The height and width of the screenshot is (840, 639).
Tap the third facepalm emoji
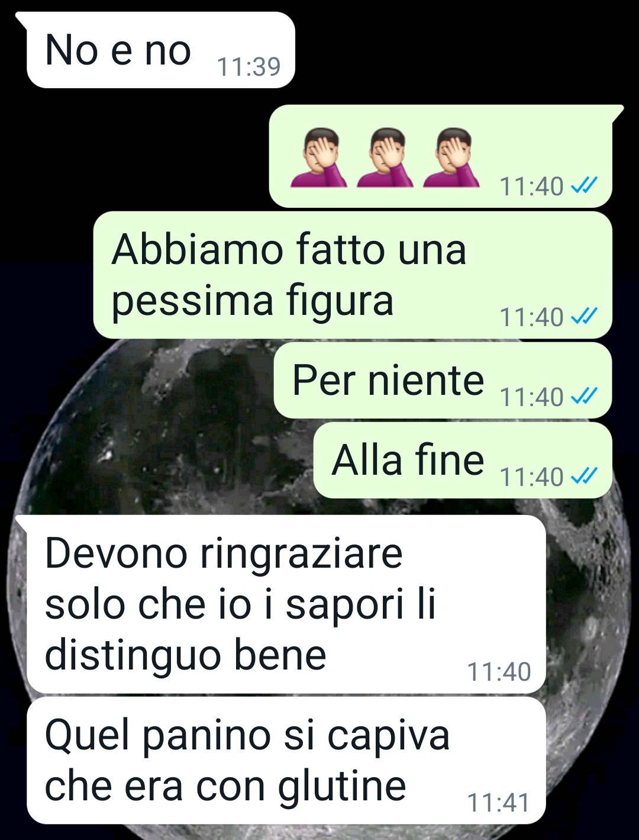click(451, 157)
